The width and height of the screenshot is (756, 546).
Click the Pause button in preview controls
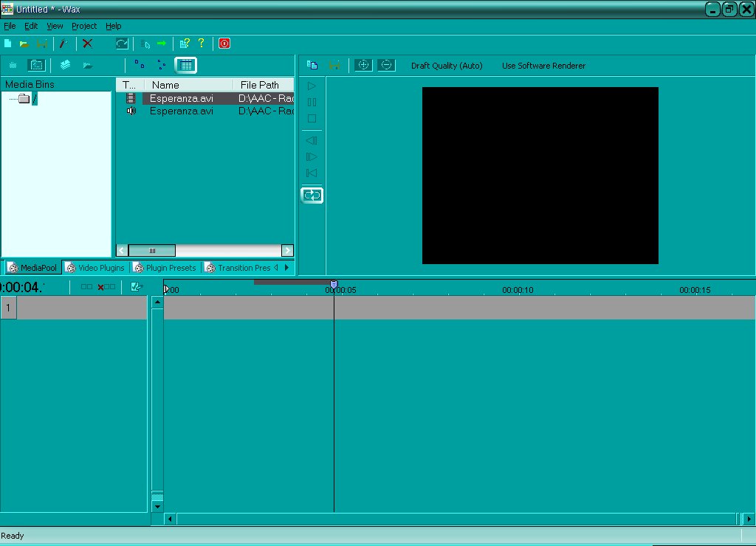[312, 102]
